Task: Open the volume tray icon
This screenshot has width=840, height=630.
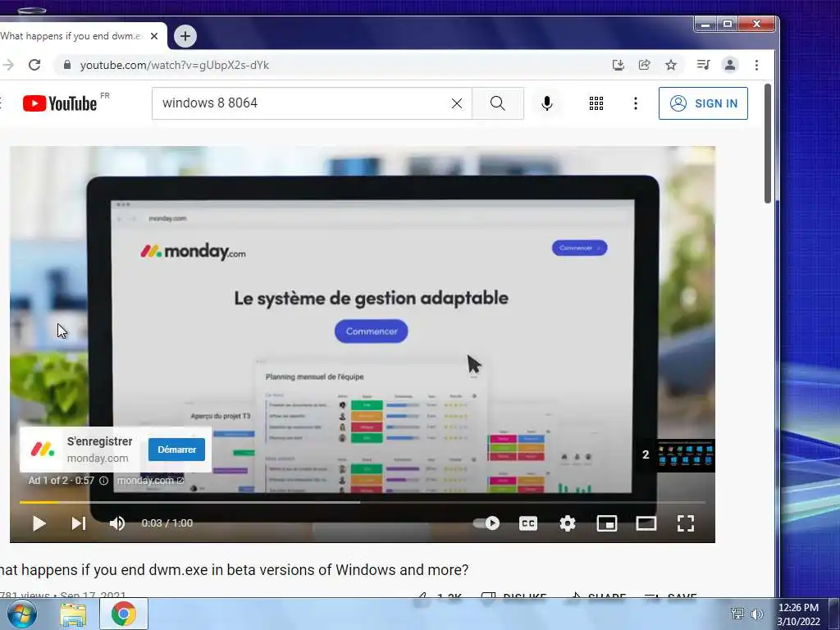Action: click(756, 614)
